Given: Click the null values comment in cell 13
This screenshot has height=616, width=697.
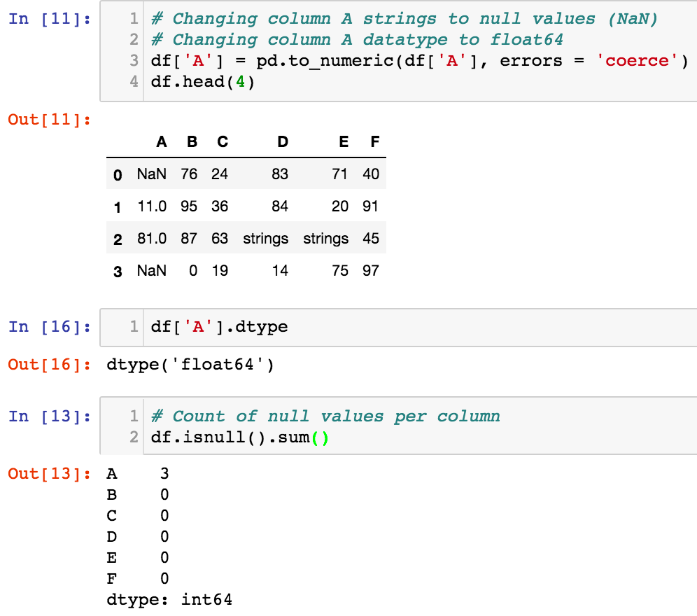Looking at the screenshot, I should (301, 416).
